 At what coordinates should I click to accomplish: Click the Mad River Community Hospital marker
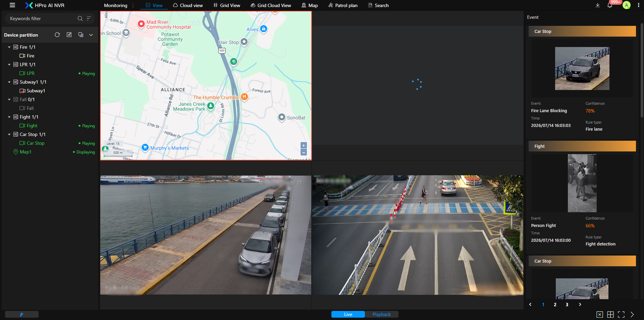tap(141, 24)
